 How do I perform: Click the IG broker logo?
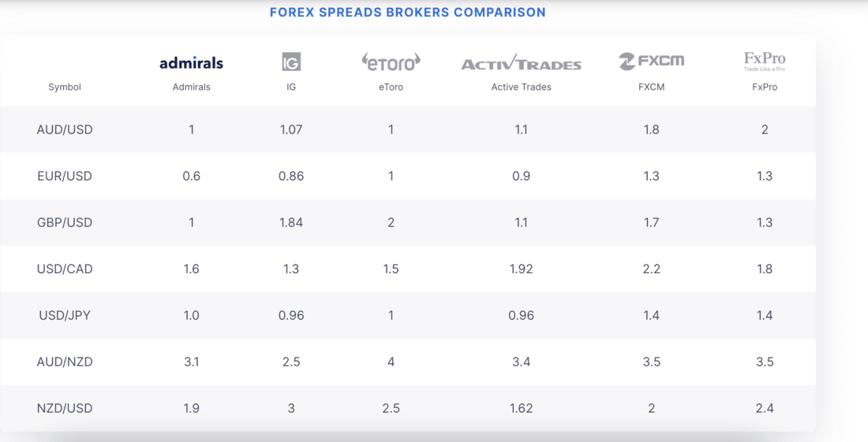291,62
